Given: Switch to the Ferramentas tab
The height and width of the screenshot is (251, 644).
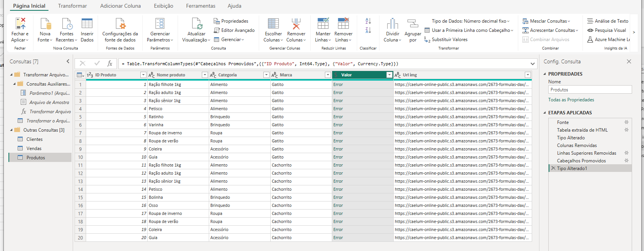Looking at the screenshot, I should (x=201, y=6).
